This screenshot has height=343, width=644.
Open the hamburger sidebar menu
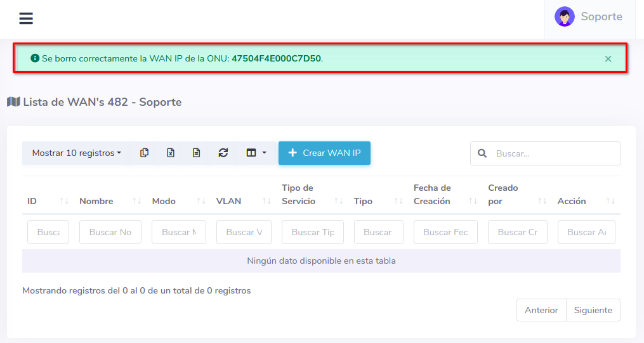pyautogui.click(x=25, y=18)
